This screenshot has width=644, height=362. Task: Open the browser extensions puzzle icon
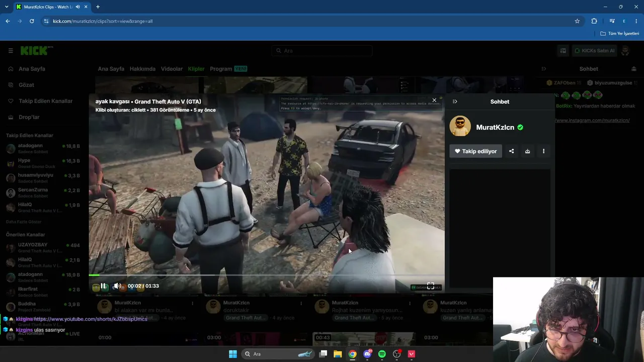594,21
